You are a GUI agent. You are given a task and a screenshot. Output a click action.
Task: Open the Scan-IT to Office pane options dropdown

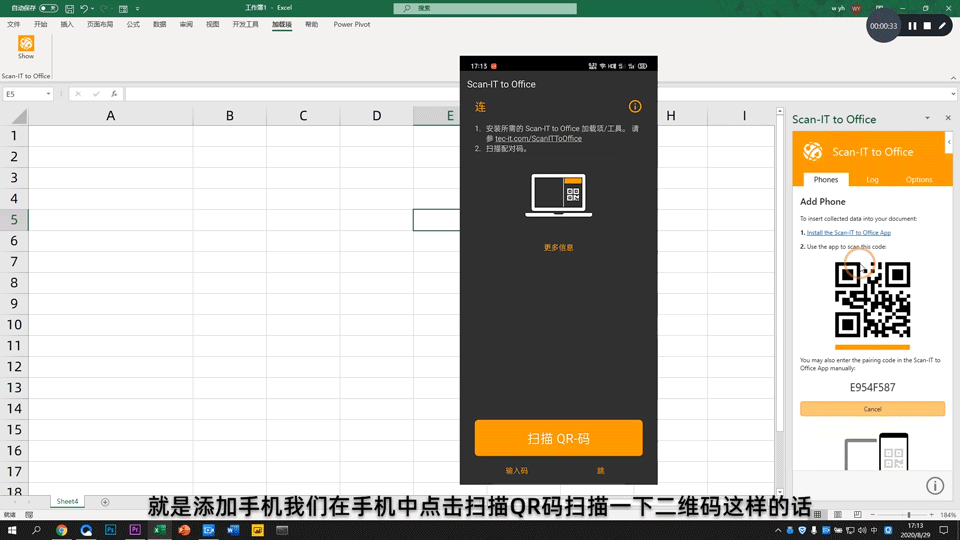927,118
